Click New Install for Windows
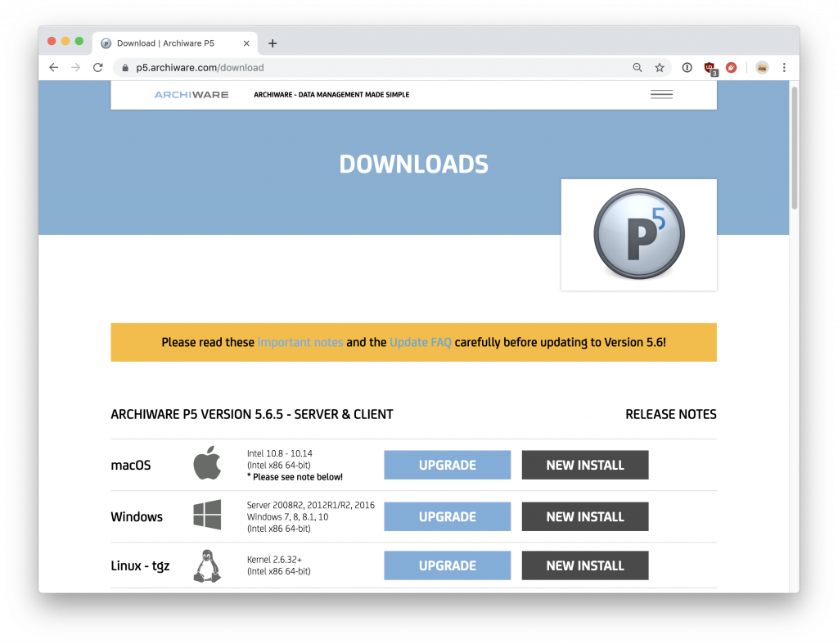 [585, 516]
